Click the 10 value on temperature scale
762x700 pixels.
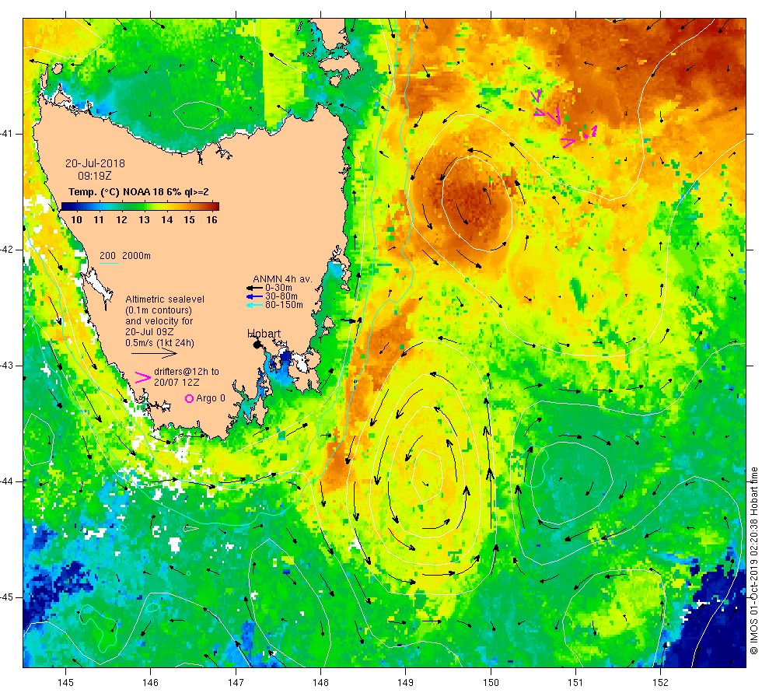tap(76, 219)
